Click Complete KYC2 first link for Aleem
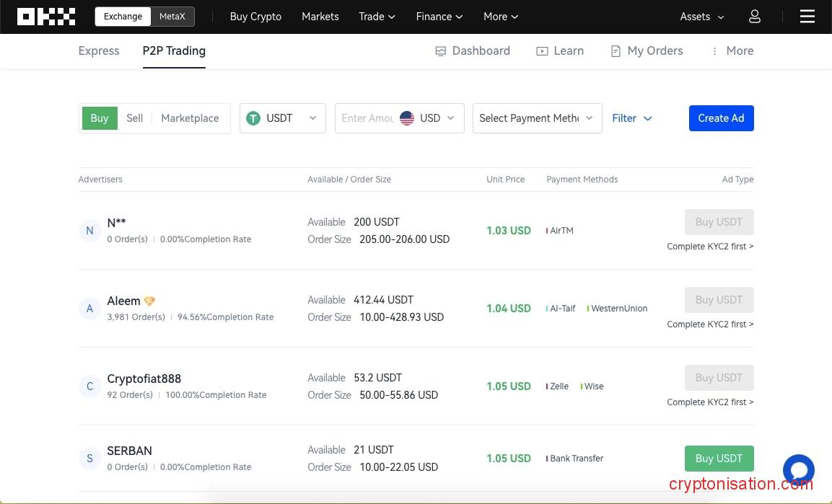This screenshot has height=504, width=832. coord(710,324)
